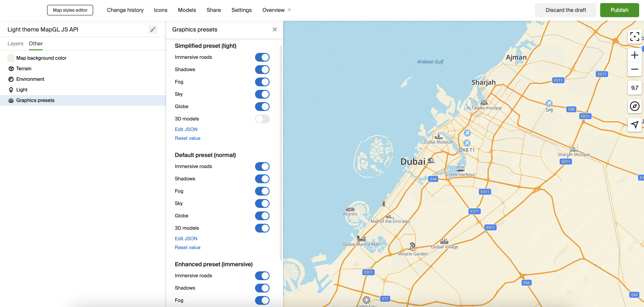The height and width of the screenshot is (307, 644).
Task: Enable 3D models in Simplified preset
Action: click(x=262, y=119)
